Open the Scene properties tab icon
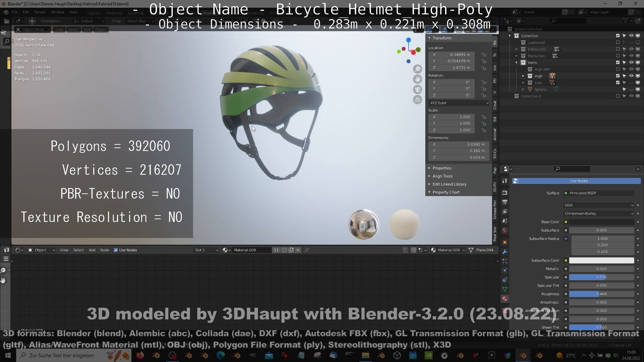The width and height of the screenshot is (644, 362). [505, 221]
